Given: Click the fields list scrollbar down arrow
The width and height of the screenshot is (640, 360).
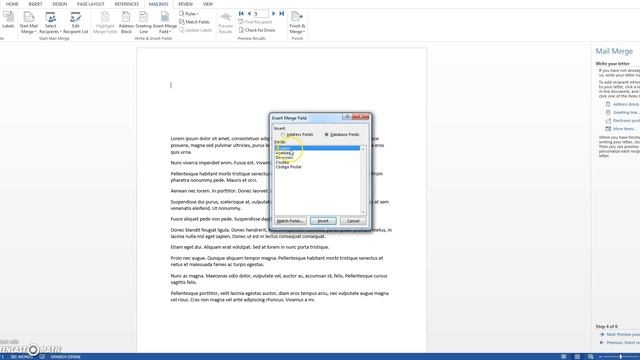Looking at the screenshot, I should click(363, 212).
